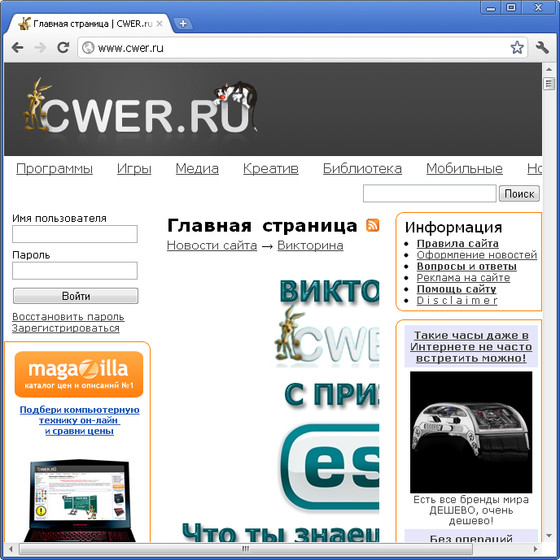Open the Библиотека menu section
Image resolution: width=560 pixels, height=560 pixels.
[362, 169]
